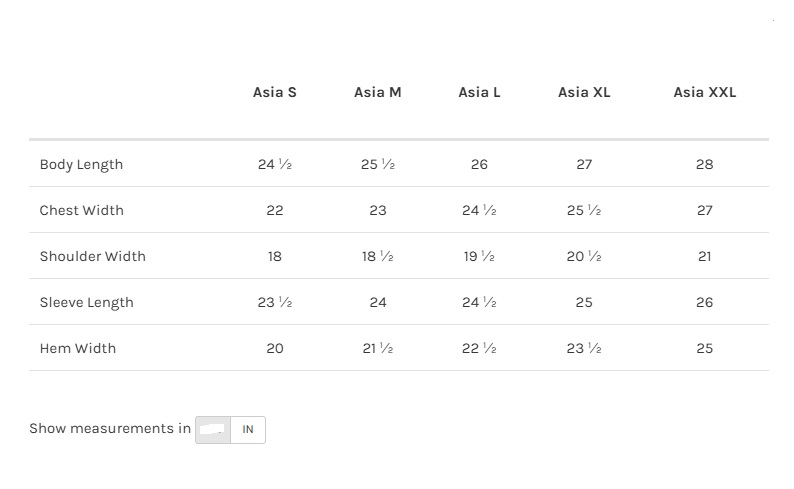
Task: Click the Show measurements in label
Action: pos(110,428)
